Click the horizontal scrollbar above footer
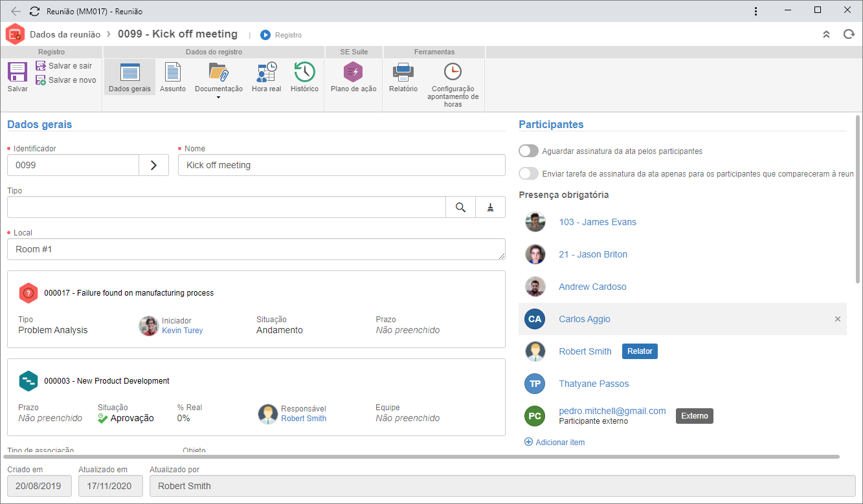The height and width of the screenshot is (504, 863). 423,457
